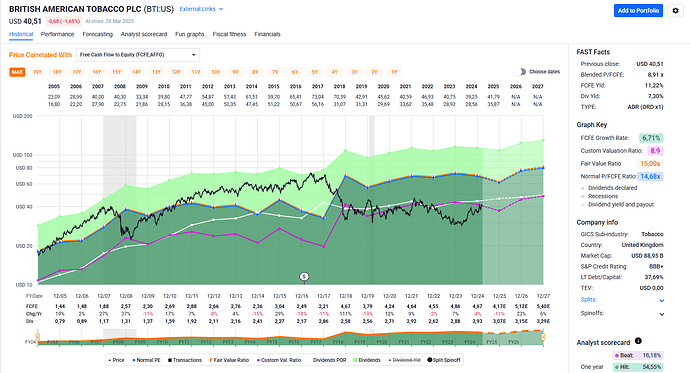This screenshot has height=373, width=690.
Task: Grab the left handle of the range navigator
Action: (38, 337)
